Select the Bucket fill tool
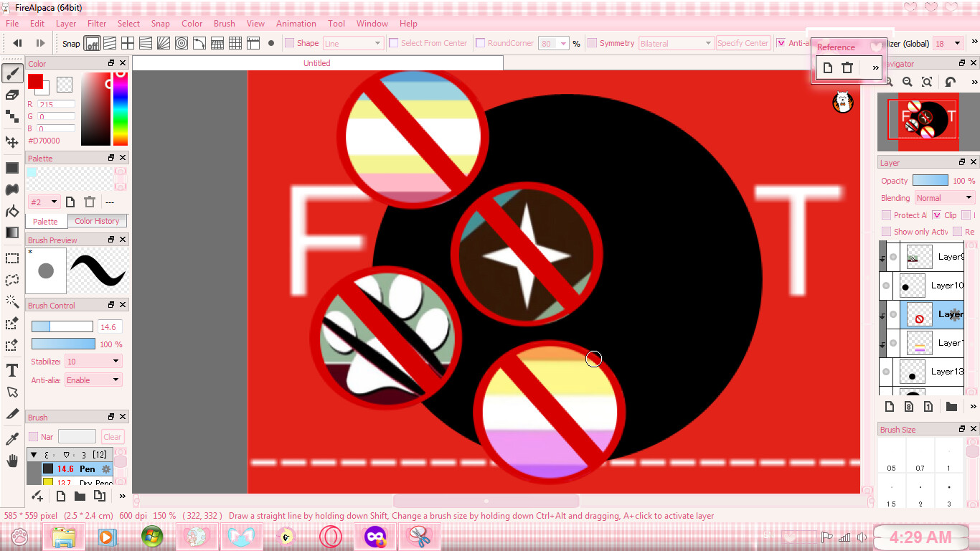980x551 pixels. point(12,212)
